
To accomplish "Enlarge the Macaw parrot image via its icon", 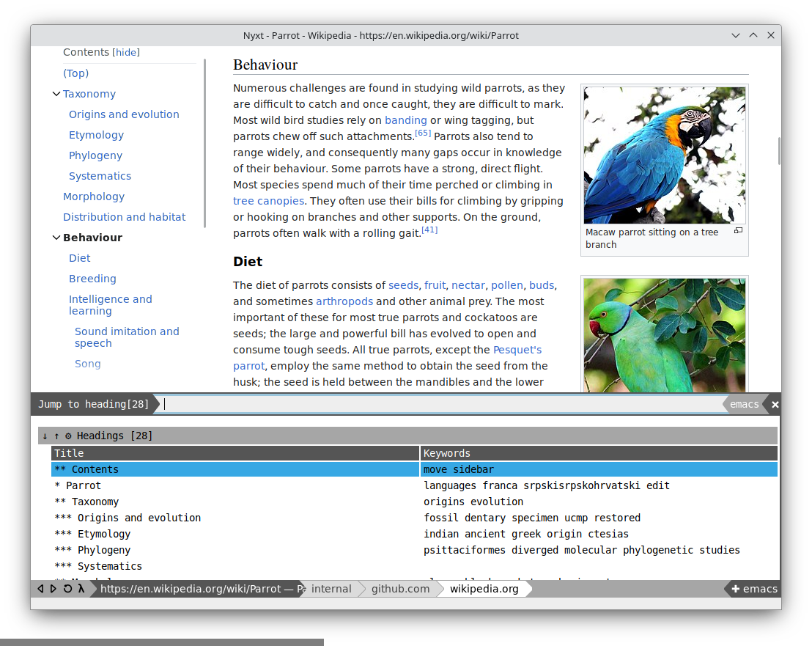I will tap(739, 230).
